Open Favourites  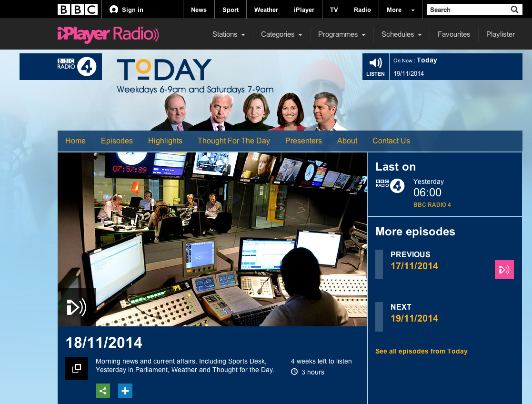point(454,34)
